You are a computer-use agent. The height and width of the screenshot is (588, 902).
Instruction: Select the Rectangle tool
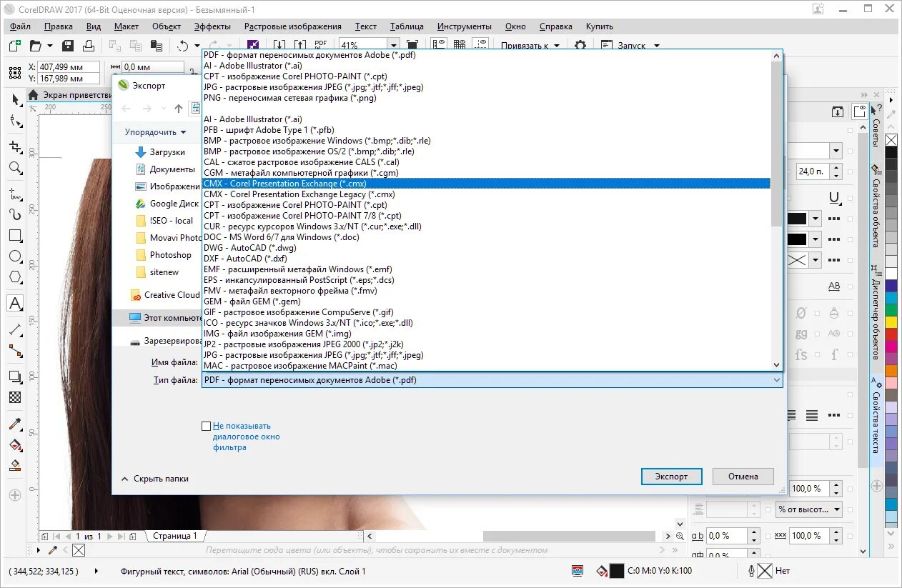coord(14,235)
